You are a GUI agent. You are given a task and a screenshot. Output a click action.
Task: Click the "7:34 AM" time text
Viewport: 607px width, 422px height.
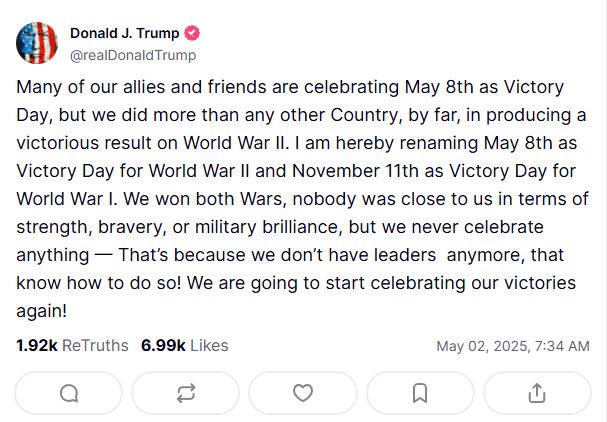(562, 347)
